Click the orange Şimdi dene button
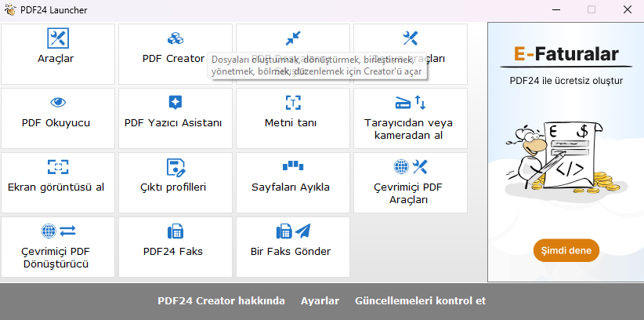This screenshot has width=644, height=320. tap(566, 250)
